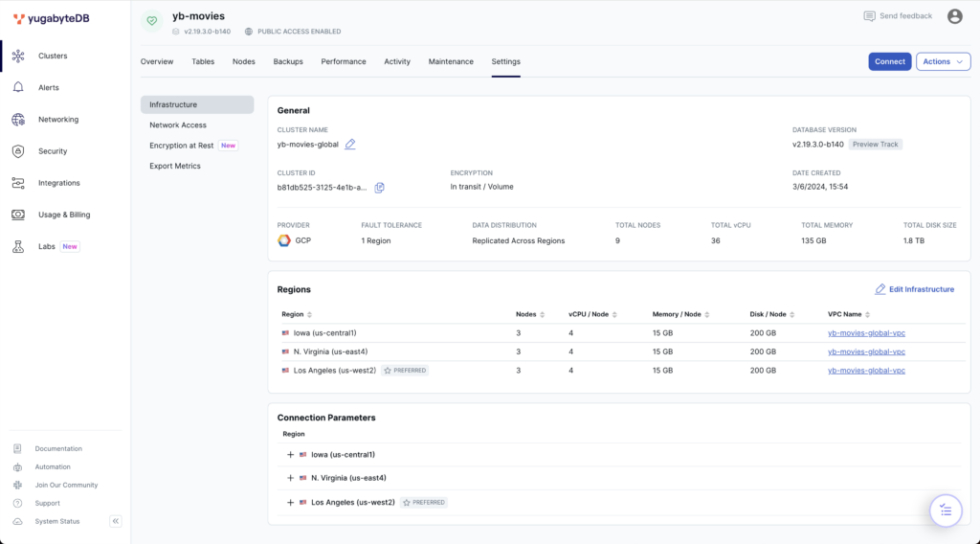Switch to the Nodes tab

point(244,61)
